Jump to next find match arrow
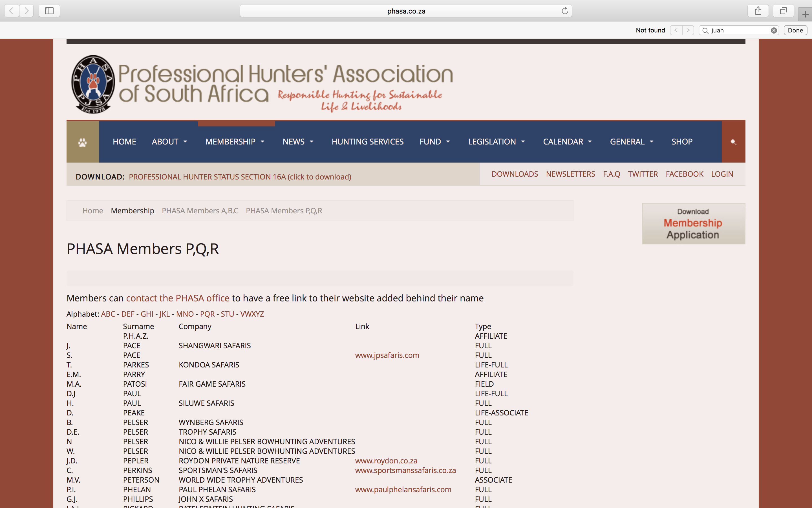812x508 pixels. pyautogui.click(x=688, y=30)
